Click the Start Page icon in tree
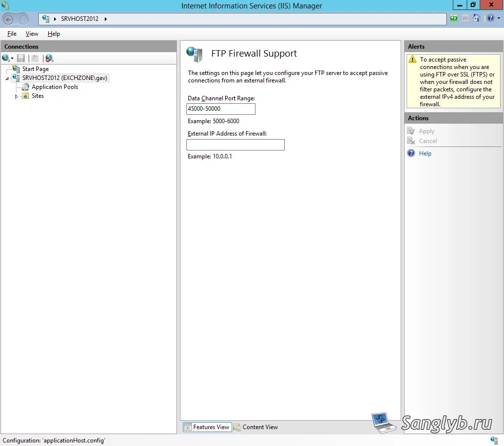 (16, 69)
